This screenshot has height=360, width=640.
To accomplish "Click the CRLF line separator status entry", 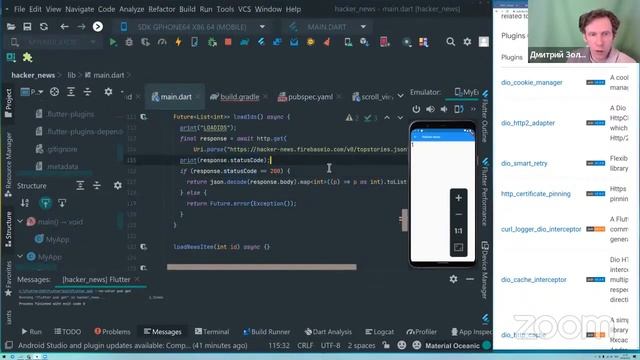I will click(305, 346).
